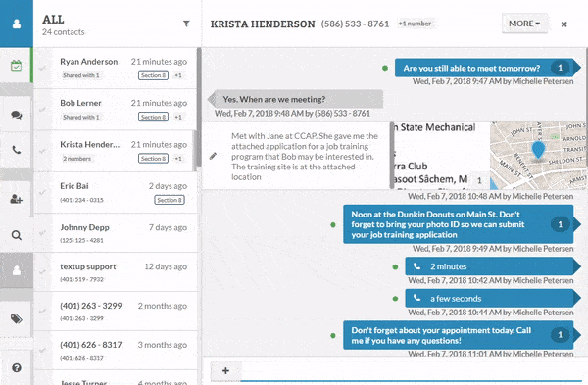Click Section 8 tag on Bob Lerner
588x385 pixels.
(x=154, y=117)
